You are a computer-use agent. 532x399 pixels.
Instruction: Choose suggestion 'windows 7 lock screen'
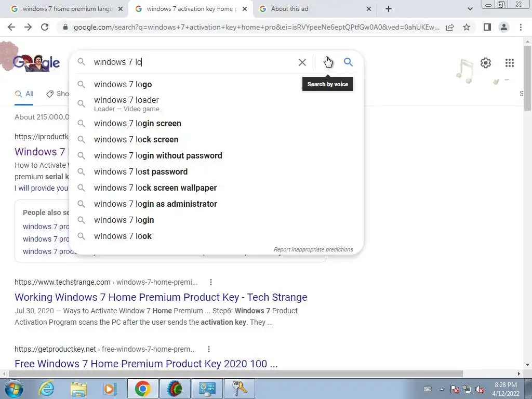pyautogui.click(x=216, y=139)
